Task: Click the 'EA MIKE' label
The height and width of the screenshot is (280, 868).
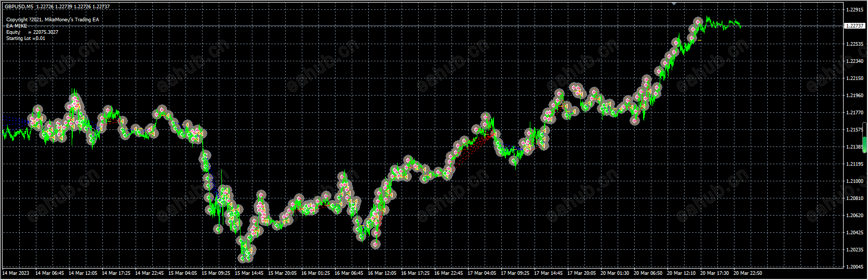Action: [x=17, y=26]
